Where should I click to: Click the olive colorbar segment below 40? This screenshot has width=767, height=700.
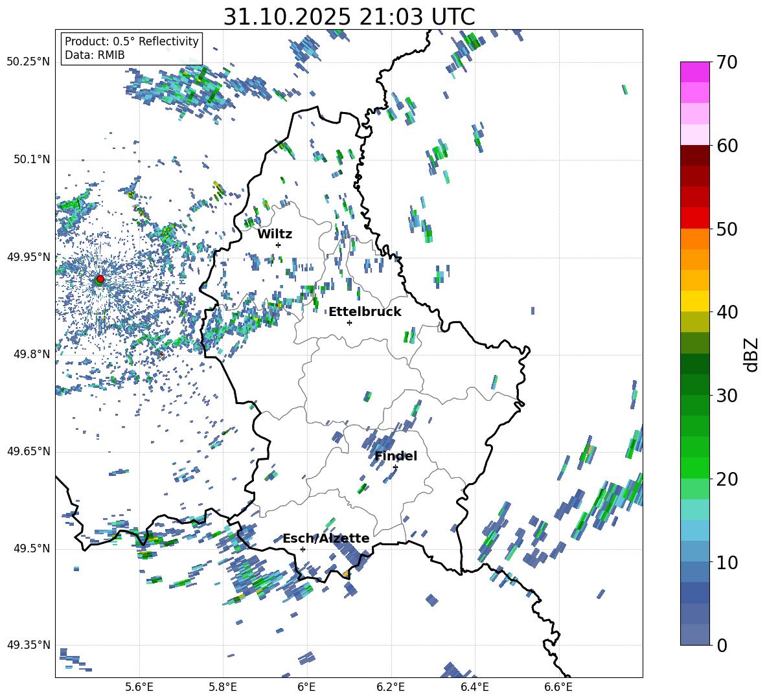695,322
